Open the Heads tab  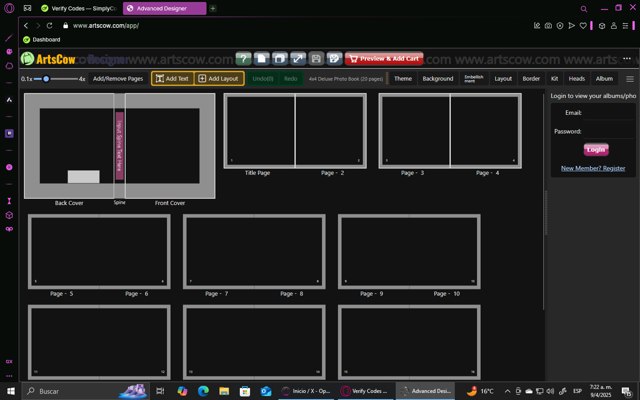[x=577, y=79]
